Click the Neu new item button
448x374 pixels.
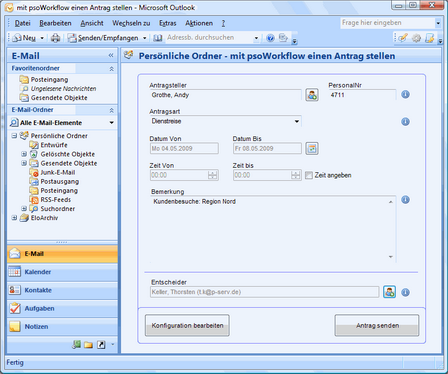pyautogui.click(x=24, y=38)
